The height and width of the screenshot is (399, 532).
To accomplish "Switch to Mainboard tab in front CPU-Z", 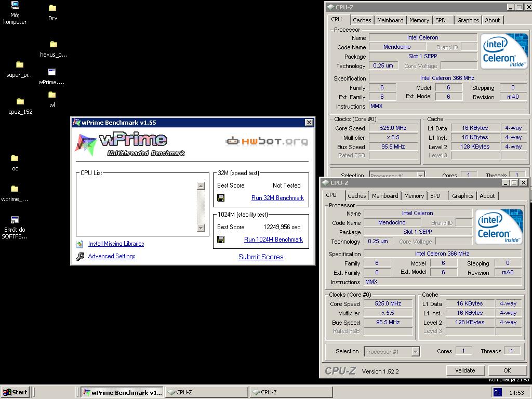I will coord(385,196).
